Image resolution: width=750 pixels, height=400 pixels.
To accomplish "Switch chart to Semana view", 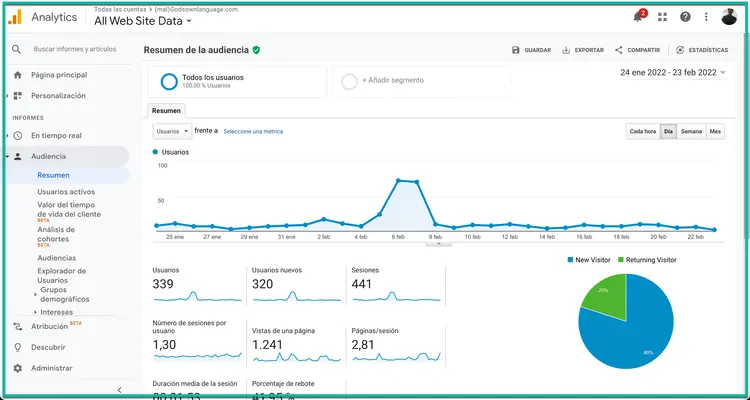I will point(691,131).
